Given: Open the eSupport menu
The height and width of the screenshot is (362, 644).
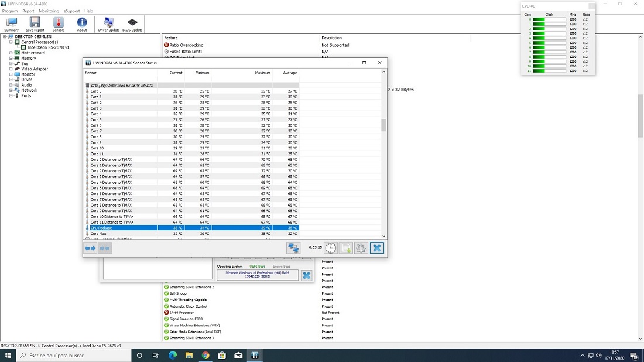Looking at the screenshot, I should pos(71,11).
